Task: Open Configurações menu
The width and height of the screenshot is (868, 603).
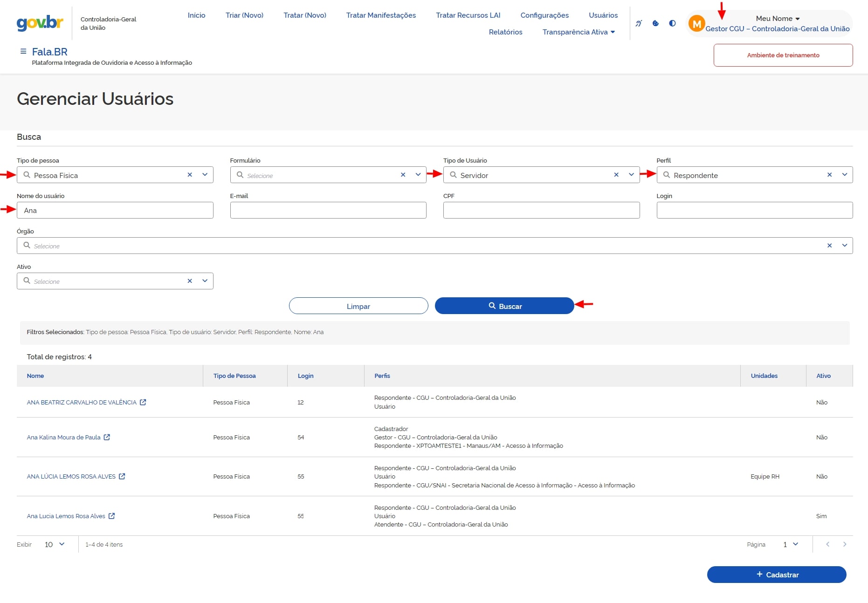Action: 544,15
